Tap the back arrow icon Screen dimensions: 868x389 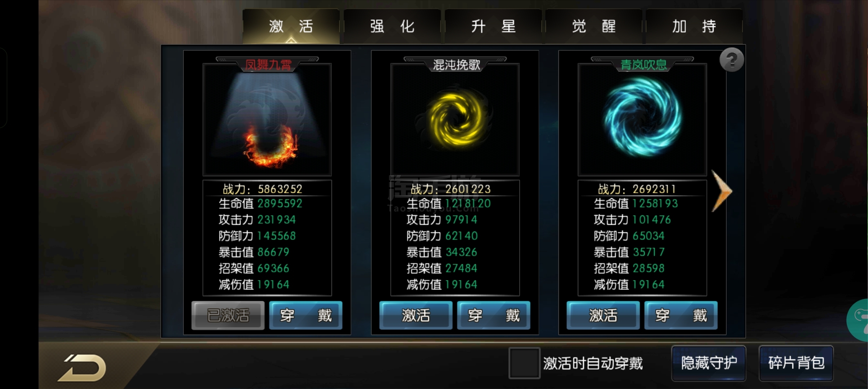pos(82,367)
